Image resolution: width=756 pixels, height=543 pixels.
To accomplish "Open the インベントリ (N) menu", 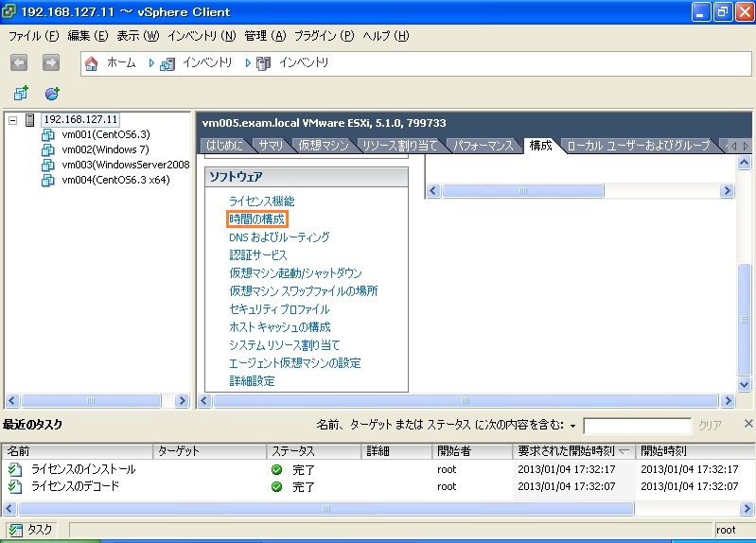I will coord(202,36).
